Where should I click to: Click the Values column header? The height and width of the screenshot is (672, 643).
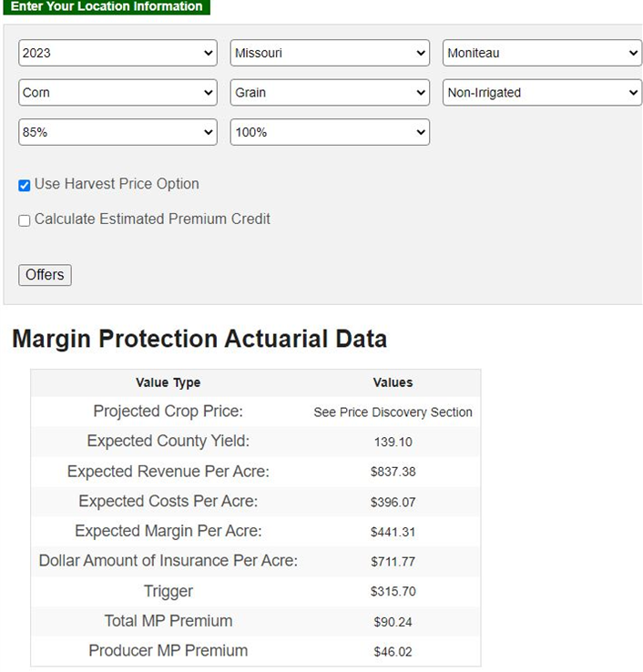point(393,382)
